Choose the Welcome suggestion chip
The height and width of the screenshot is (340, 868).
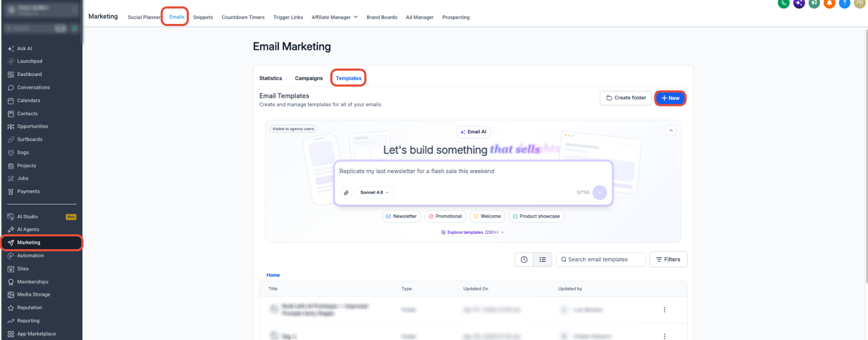click(487, 216)
